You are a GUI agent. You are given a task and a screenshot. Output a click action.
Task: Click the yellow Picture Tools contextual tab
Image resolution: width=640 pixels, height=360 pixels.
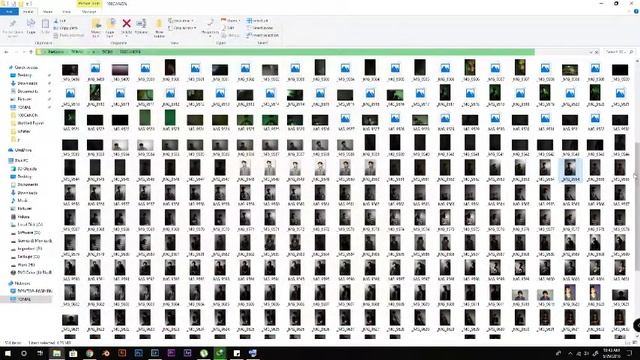coord(89,4)
